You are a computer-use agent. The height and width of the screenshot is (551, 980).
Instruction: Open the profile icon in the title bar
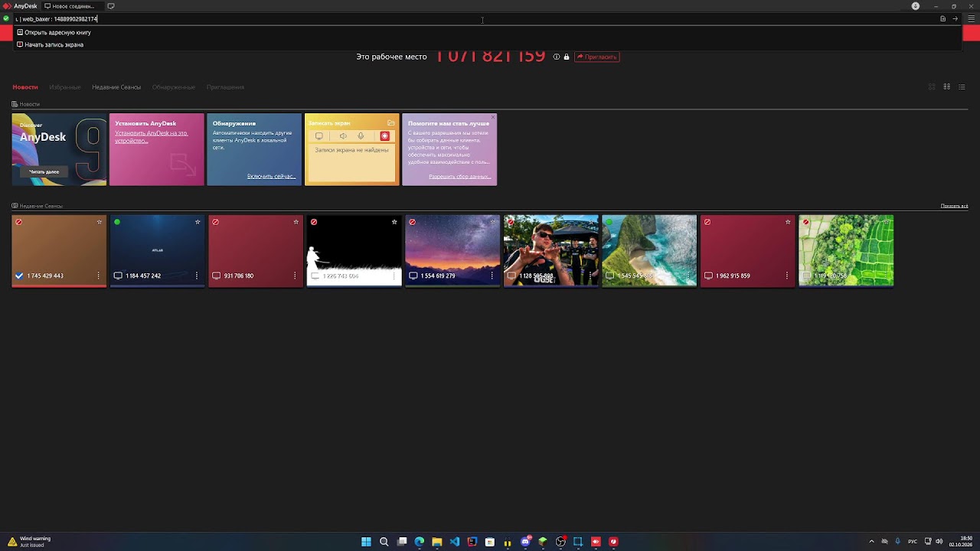915,6
